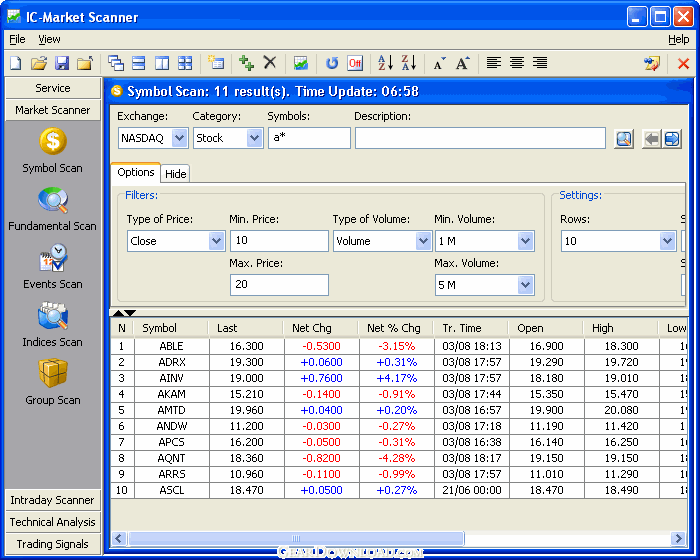Click the tile horizontally toolbar icon
Viewport: 700px width, 560px height.
coord(139,63)
